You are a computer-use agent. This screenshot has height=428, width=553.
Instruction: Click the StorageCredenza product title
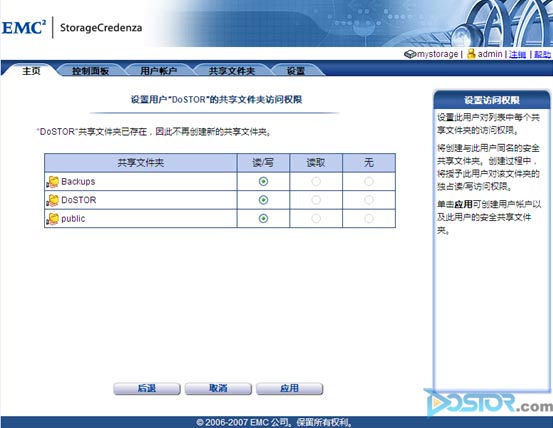point(101,28)
